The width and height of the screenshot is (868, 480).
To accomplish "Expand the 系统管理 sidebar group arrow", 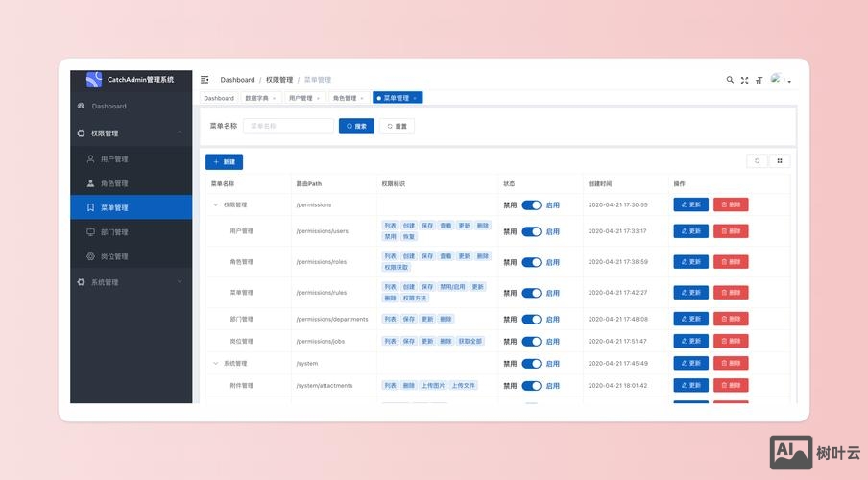I will point(180,282).
